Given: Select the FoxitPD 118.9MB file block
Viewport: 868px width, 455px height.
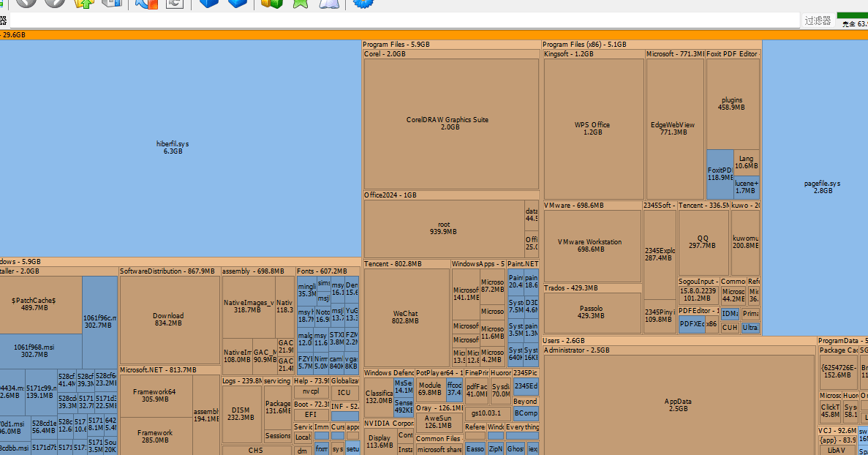Looking at the screenshot, I should (x=720, y=174).
